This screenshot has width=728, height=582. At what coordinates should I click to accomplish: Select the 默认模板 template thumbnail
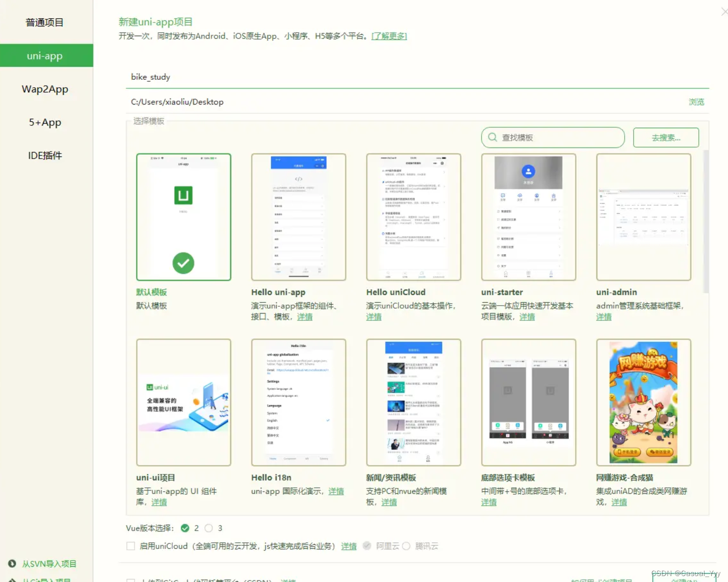[184, 217]
